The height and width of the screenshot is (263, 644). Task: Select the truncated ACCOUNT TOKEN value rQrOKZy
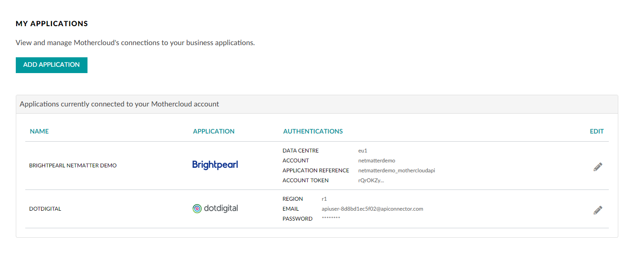[371, 180]
